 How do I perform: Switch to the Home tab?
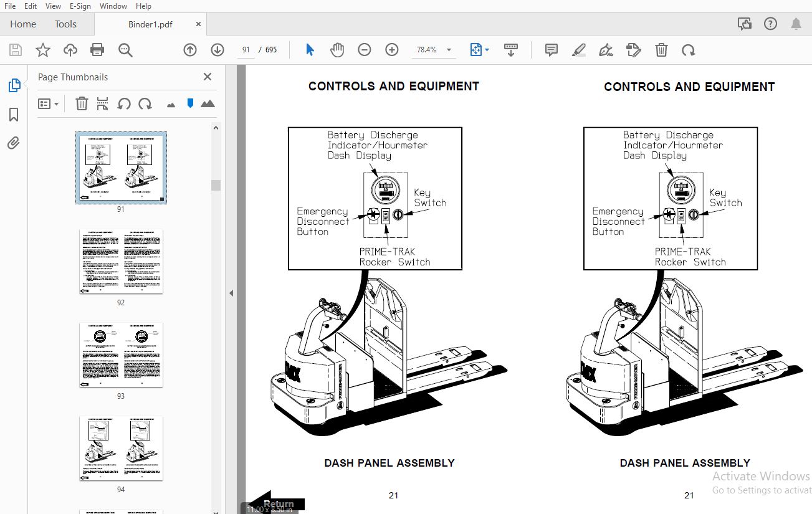click(x=23, y=24)
